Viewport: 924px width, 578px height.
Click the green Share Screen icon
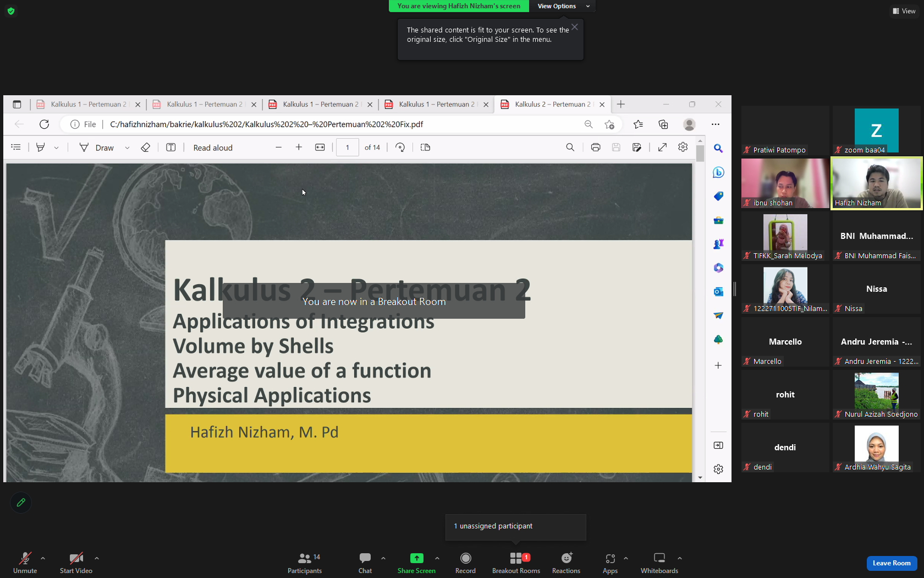[x=416, y=558]
